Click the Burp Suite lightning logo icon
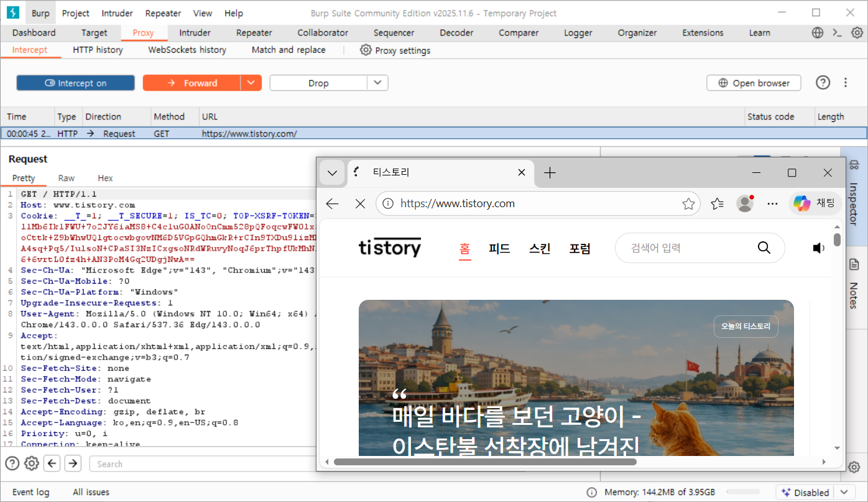The height and width of the screenshot is (502, 868). (12, 12)
